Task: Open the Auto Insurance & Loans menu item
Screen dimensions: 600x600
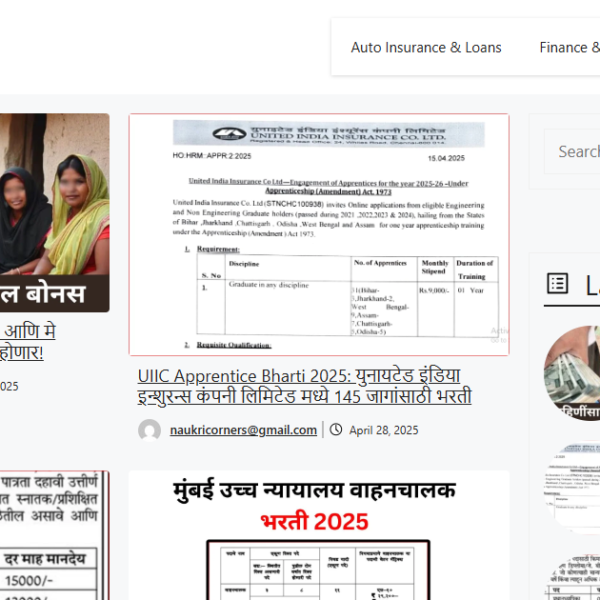Action: point(426,48)
